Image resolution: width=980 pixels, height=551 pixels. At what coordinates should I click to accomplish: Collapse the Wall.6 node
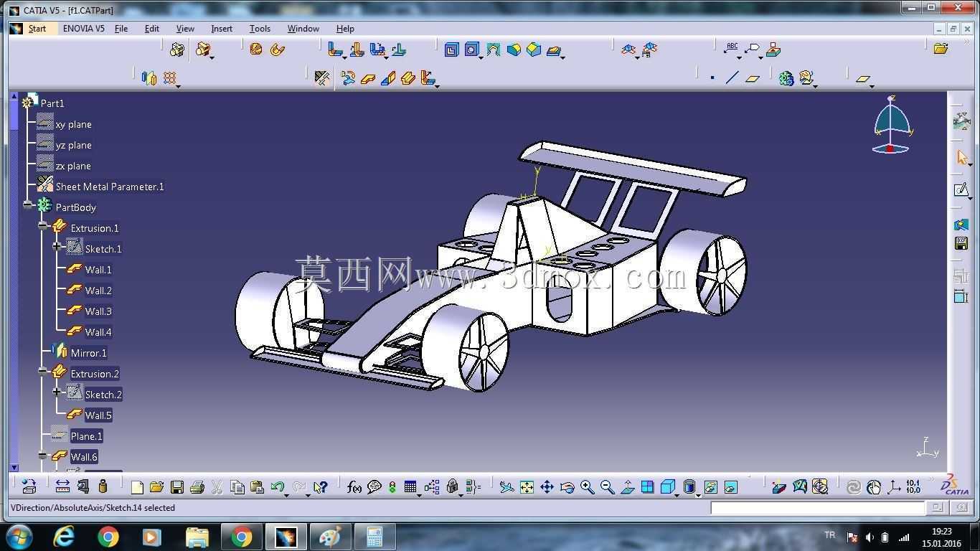[x=43, y=456]
